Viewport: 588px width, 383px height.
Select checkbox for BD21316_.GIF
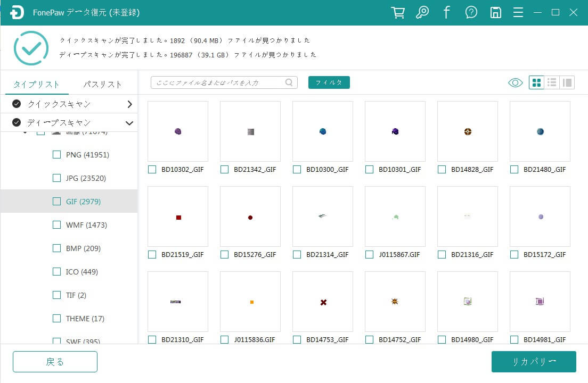point(442,255)
